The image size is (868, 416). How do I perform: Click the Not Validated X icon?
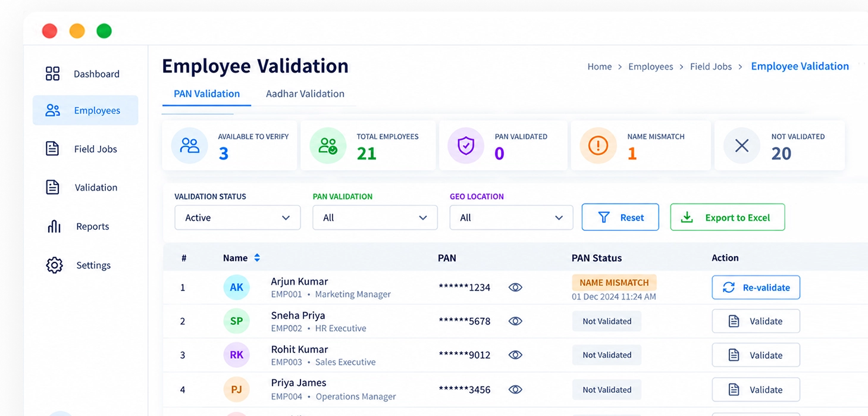(742, 146)
